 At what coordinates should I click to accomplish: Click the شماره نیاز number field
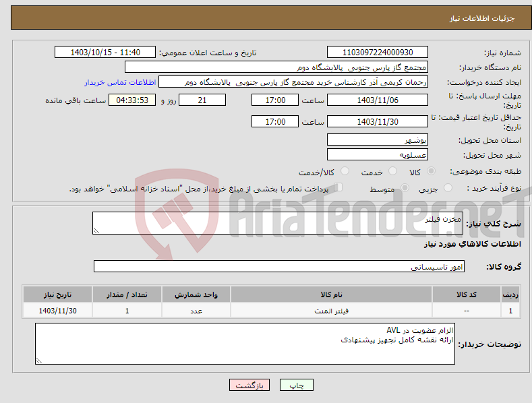pyautogui.click(x=378, y=53)
